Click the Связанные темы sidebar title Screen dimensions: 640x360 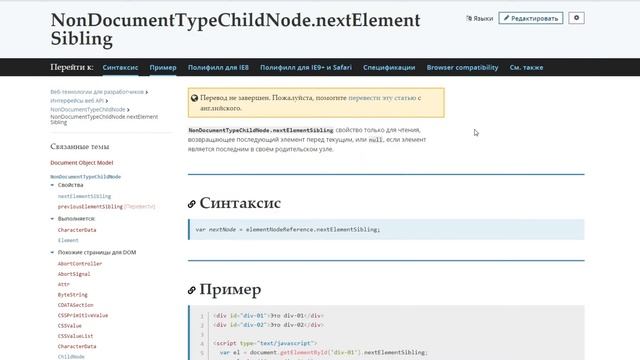[80, 146]
